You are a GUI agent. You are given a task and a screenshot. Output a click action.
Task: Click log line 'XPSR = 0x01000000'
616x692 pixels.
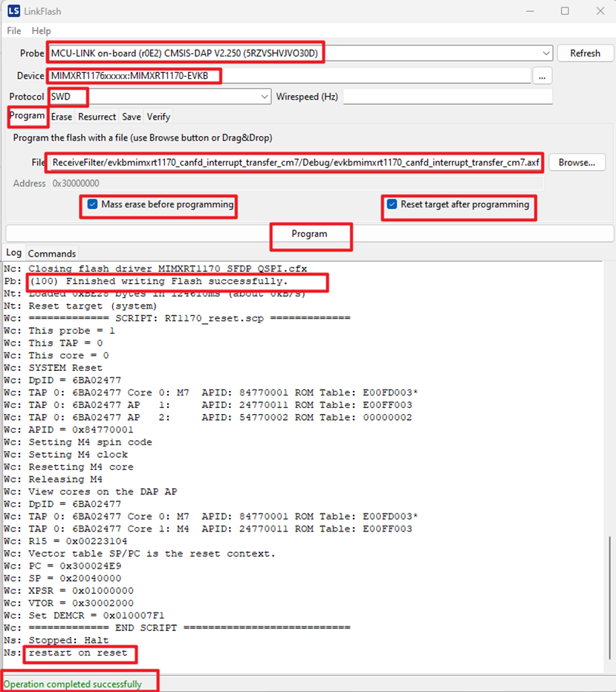(x=81, y=590)
